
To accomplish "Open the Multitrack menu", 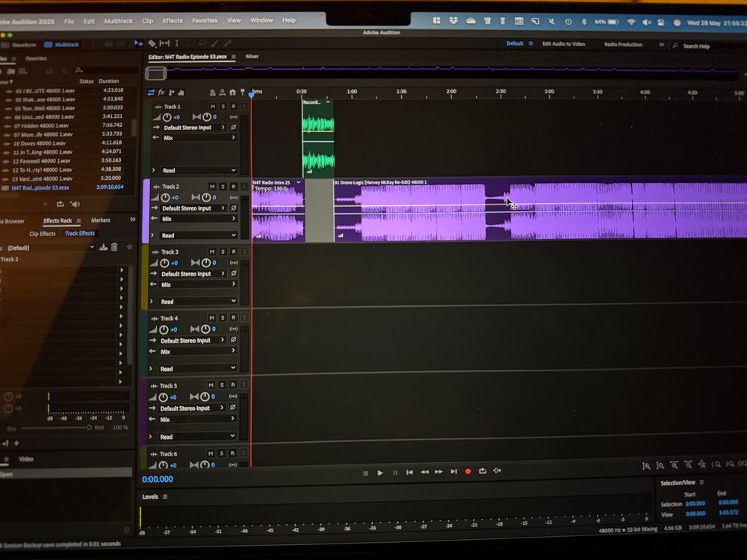I will [x=118, y=21].
